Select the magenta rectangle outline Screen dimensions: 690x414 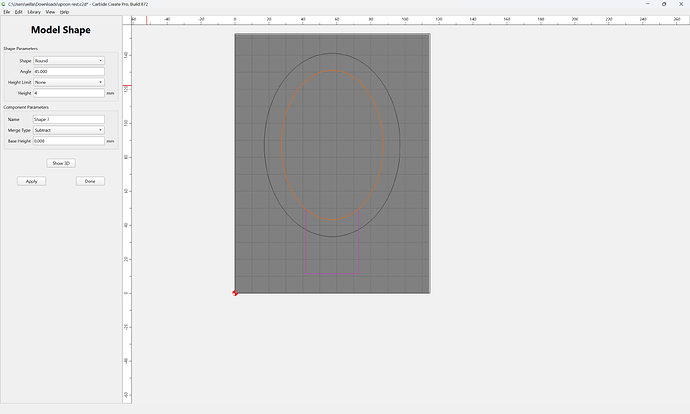(332, 274)
